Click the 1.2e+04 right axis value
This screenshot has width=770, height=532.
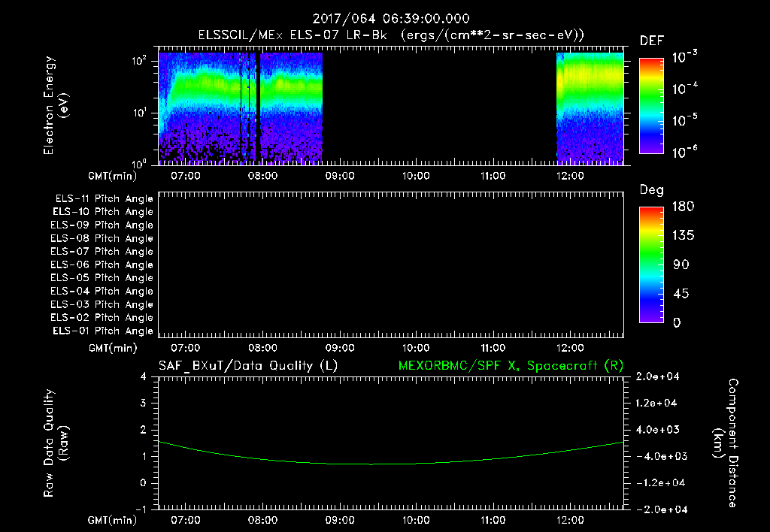[657, 404]
